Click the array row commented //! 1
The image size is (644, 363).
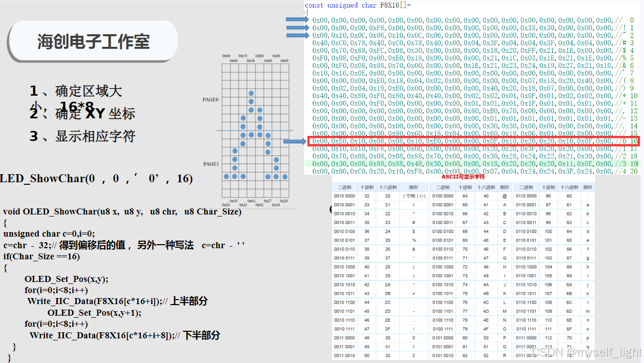tap(472, 28)
